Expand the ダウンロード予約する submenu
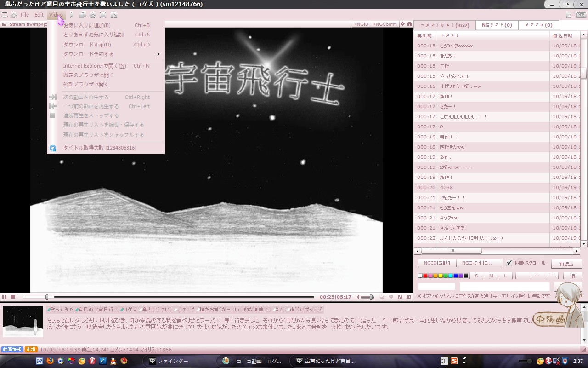Screen dimensions: 588x368 106,54
